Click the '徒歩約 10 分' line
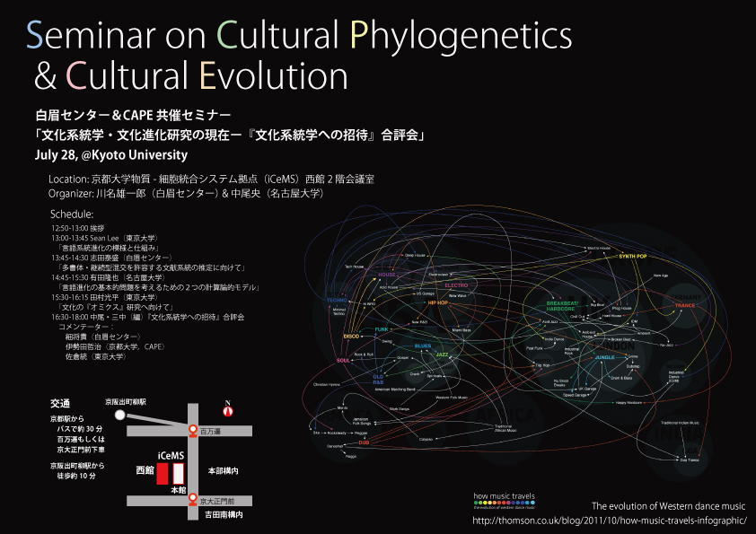The width and height of the screenshot is (756, 534). tap(76, 476)
